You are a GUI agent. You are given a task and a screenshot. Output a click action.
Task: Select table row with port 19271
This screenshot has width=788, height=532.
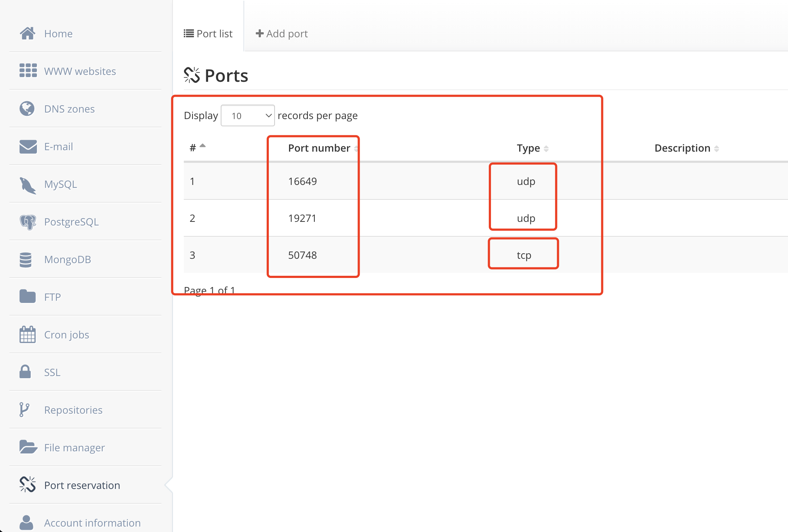(302, 218)
